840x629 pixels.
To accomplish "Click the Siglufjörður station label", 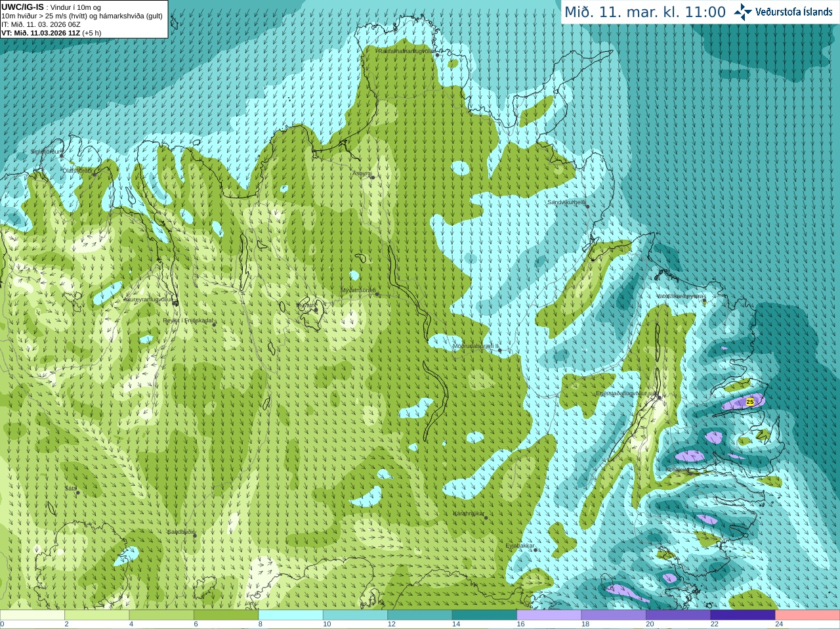I will (x=46, y=152).
